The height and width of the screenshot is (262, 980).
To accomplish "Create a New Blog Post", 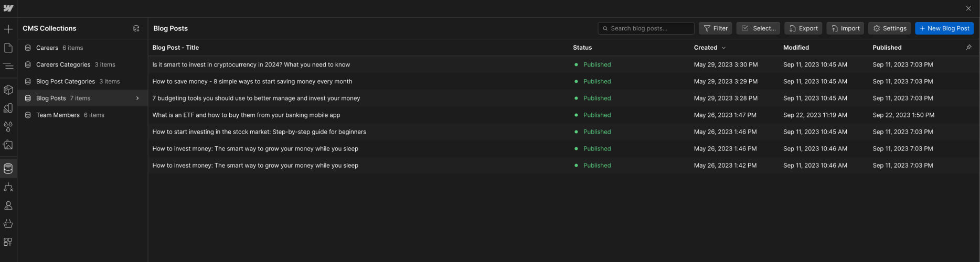I will coord(944,28).
